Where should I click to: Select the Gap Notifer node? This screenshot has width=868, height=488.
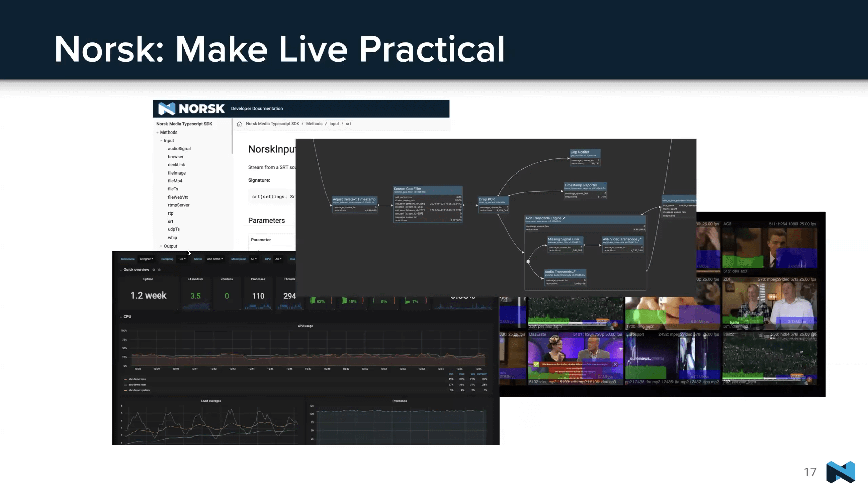click(x=585, y=158)
